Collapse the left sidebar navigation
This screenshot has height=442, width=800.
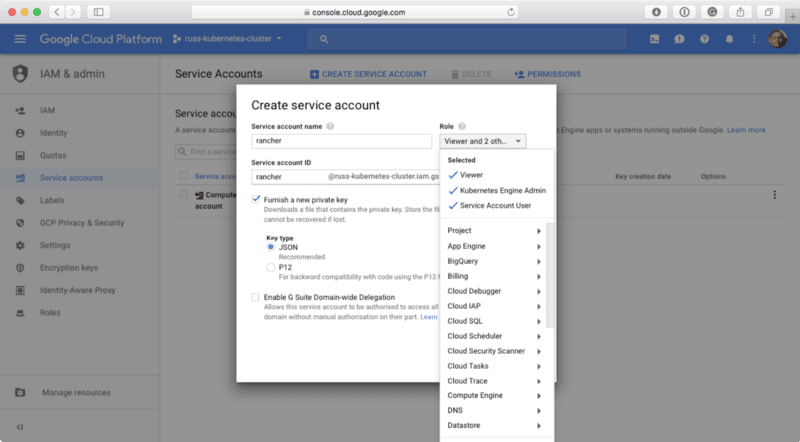20,427
